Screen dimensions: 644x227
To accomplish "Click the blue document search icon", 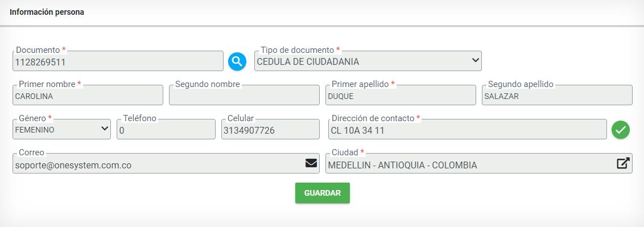I will (237, 61).
